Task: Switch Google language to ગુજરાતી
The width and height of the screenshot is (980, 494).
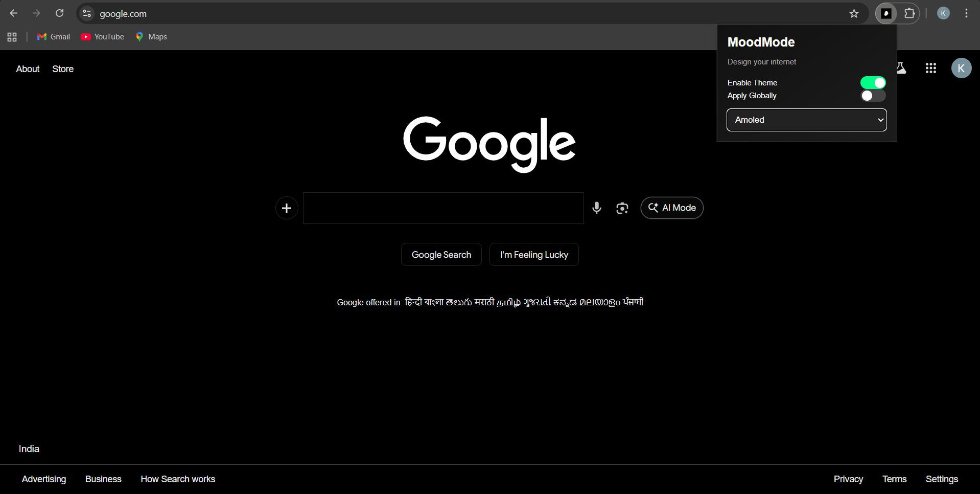Action: point(537,302)
